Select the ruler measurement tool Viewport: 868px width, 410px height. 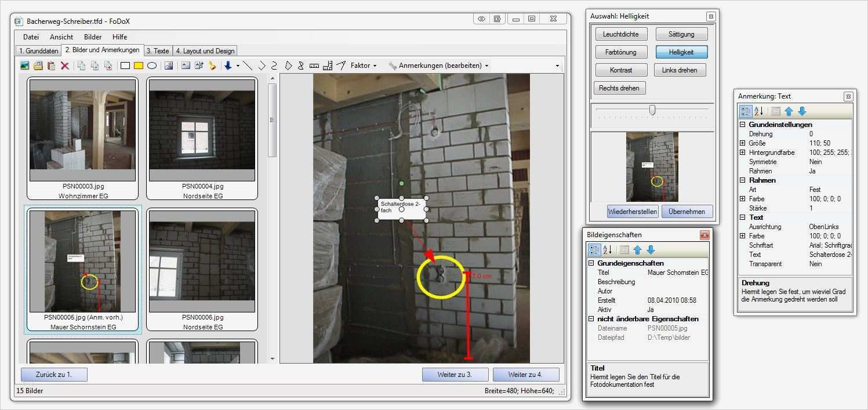[x=314, y=66]
